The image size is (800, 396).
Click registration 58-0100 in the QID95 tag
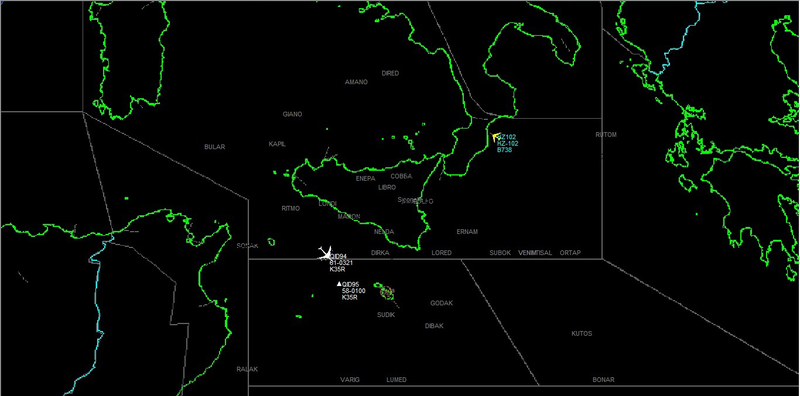pos(354,291)
